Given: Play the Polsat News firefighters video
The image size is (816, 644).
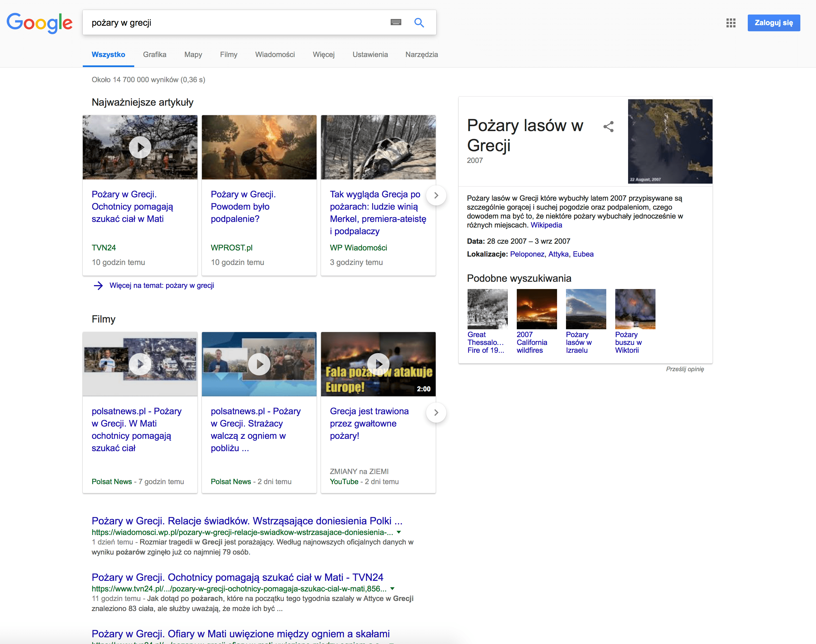Looking at the screenshot, I should [x=259, y=364].
